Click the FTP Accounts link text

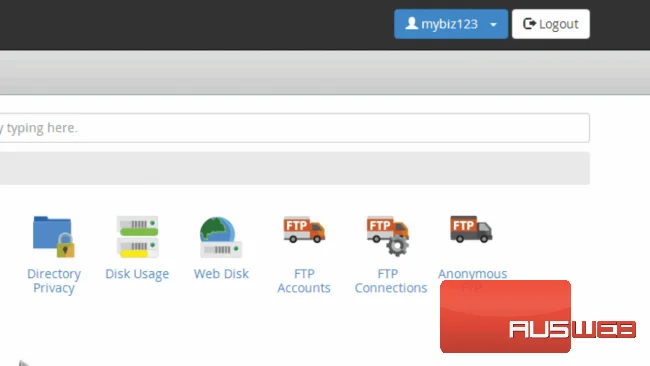[304, 281]
